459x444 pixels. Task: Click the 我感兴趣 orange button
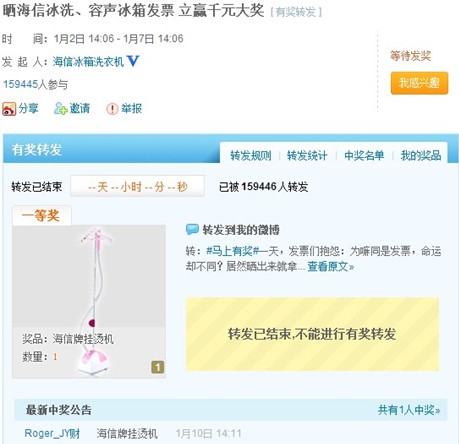click(x=419, y=83)
